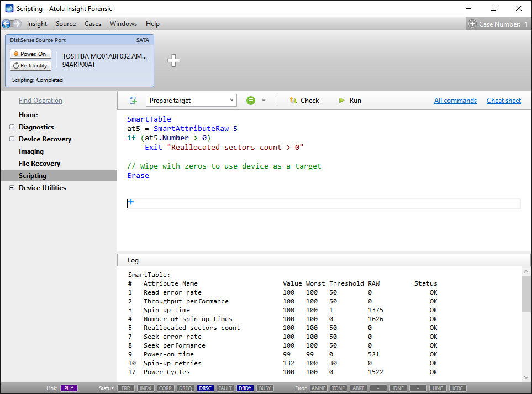Click the PHY link indicator
The width and height of the screenshot is (532, 394).
[x=69, y=388]
